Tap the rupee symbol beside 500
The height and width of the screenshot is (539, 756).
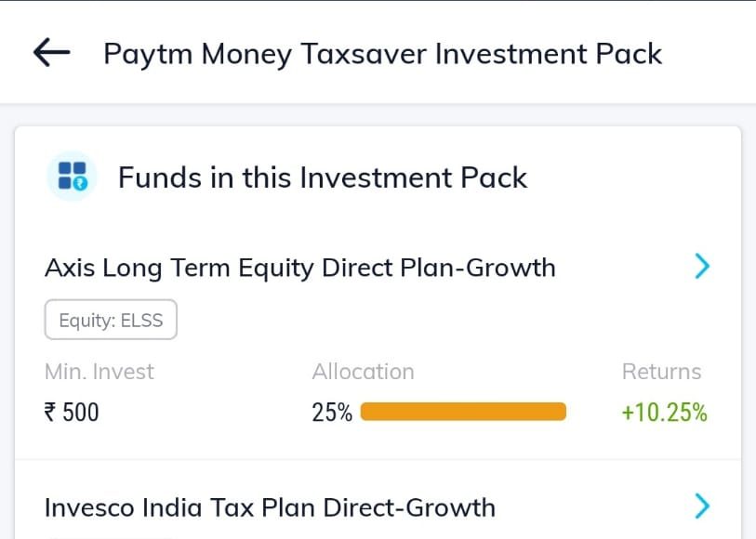(x=51, y=412)
